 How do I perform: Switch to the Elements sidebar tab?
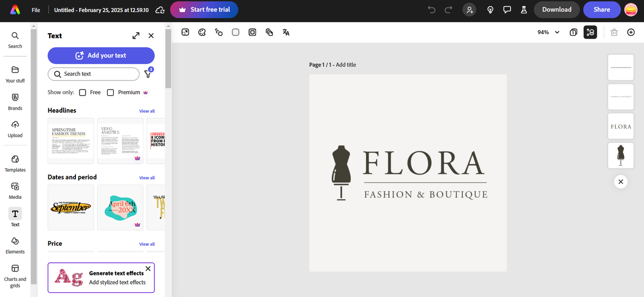point(15,245)
